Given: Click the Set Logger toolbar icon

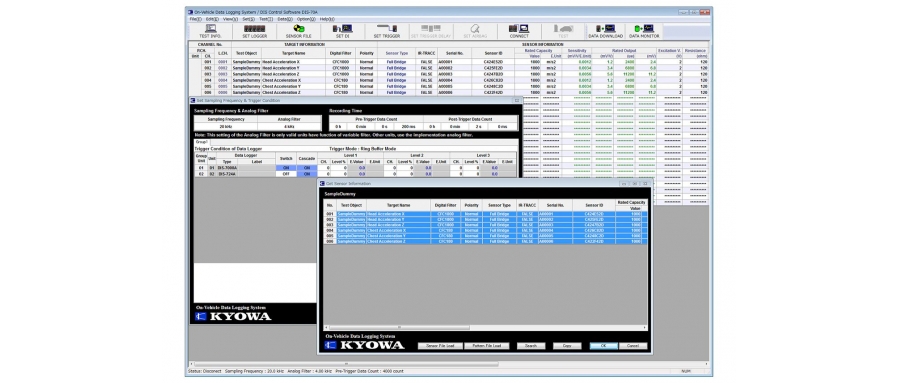Looking at the screenshot, I should tap(254, 31).
